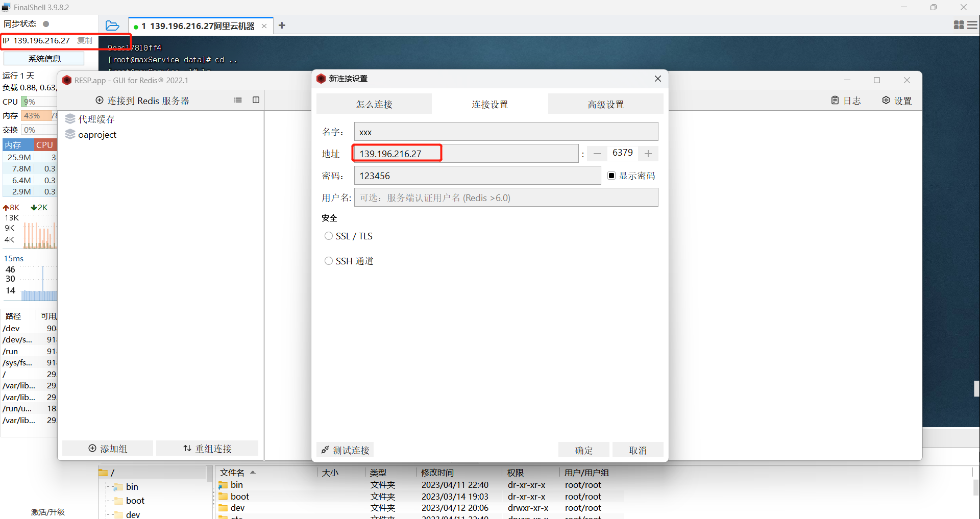Viewport: 980px width, 519px height.
Task: Copy the IP with 复制 link
Action: click(85, 41)
